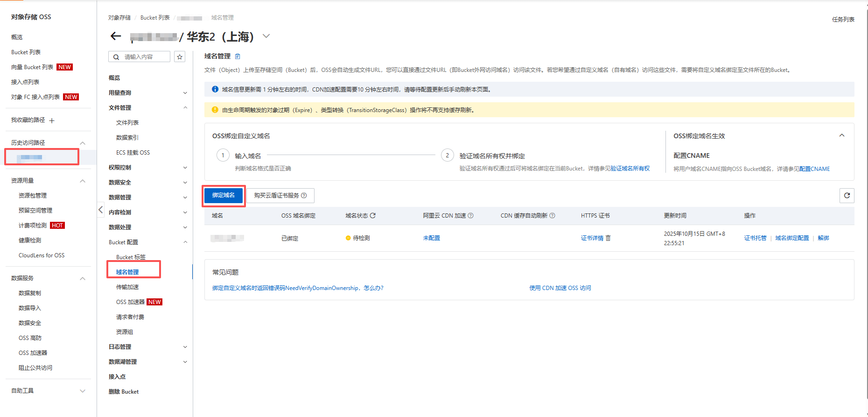
Task: Open the 证书托管 link
Action: tap(755, 238)
